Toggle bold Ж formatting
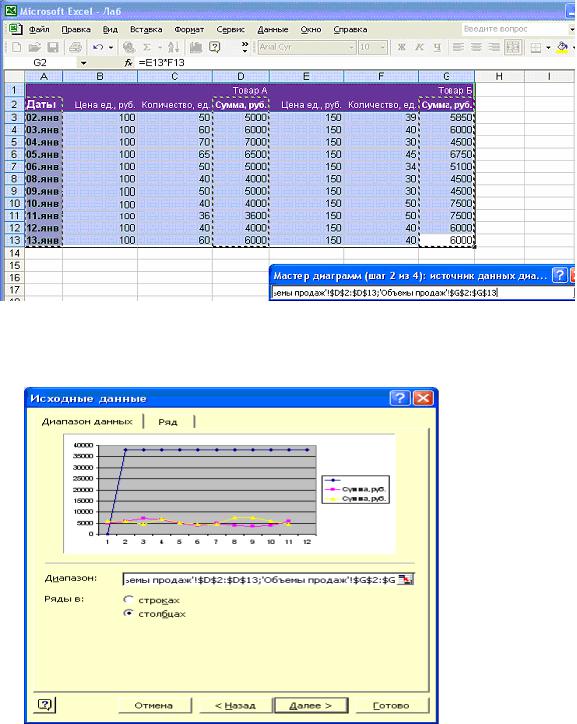 [x=402, y=47]
